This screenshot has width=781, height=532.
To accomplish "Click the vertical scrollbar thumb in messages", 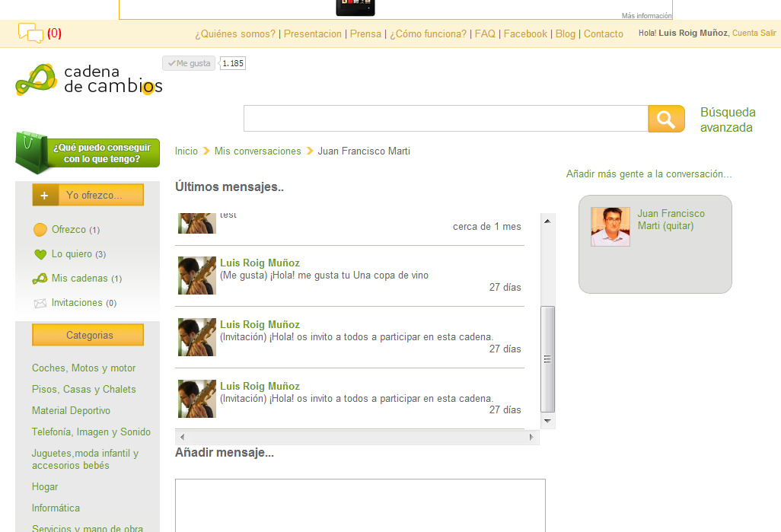I will click(x=547, y=358).
